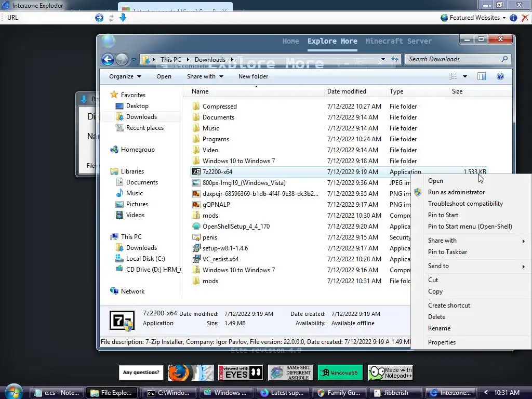This screenshot has width=532, height=399.
Task: Click New folder button
Action: (x=253, y=76)
